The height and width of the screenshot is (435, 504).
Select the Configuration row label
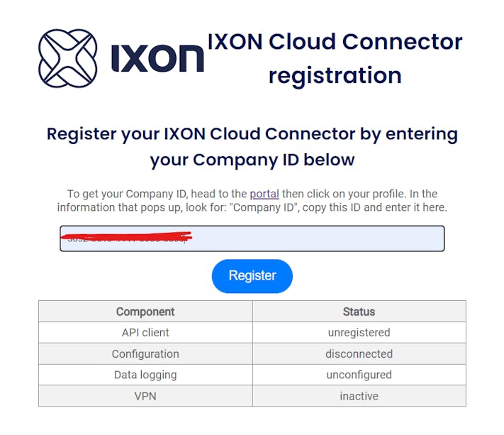pyautogui.click(x=145, y=353)
